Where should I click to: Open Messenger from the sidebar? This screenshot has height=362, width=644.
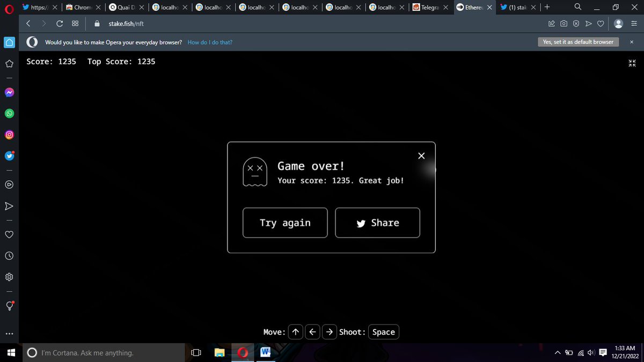9,92
